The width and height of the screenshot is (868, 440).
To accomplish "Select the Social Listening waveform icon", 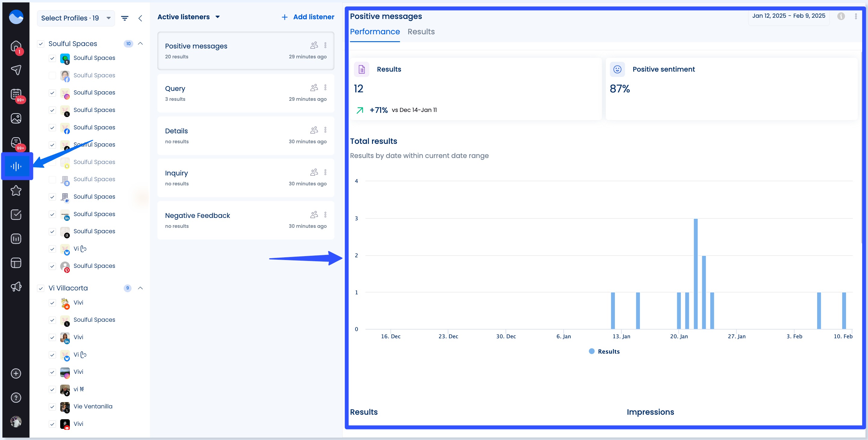I will pyautogui.click(x=16, y=166).
